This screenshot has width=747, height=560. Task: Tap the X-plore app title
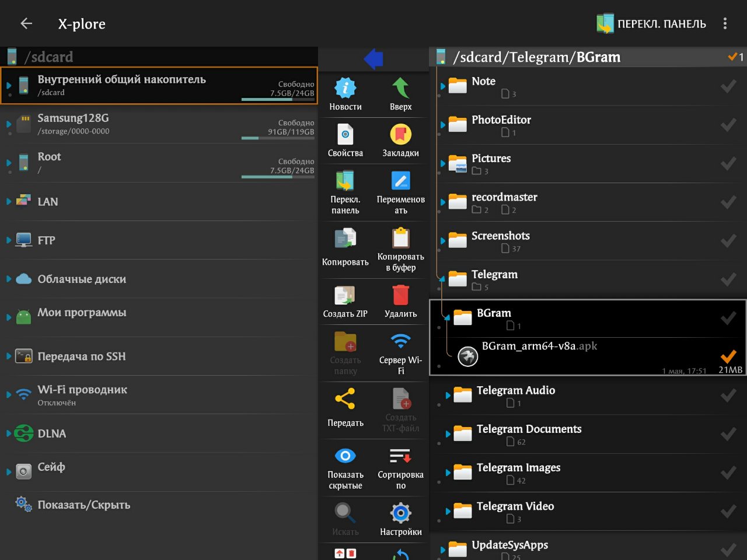coord(82,24)
